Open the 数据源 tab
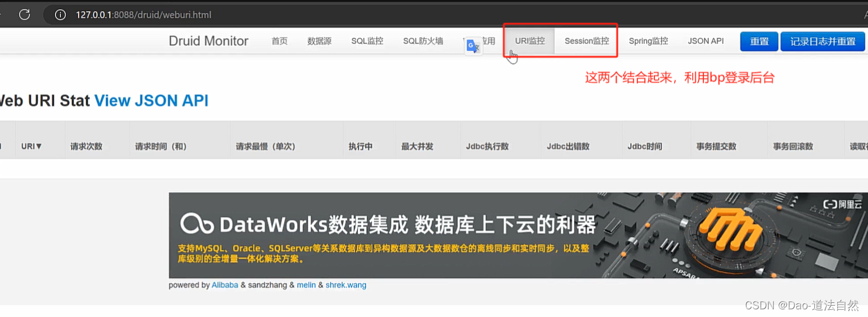 pos(320,41)
